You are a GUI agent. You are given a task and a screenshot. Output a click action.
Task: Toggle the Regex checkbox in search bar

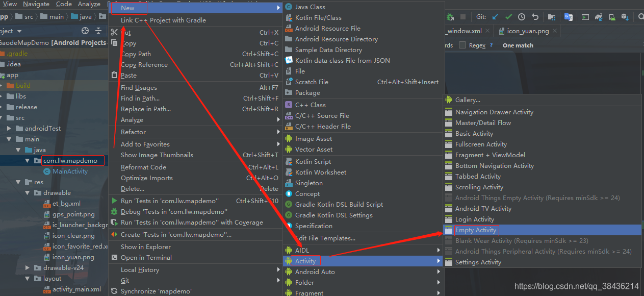tap(462, 45)
